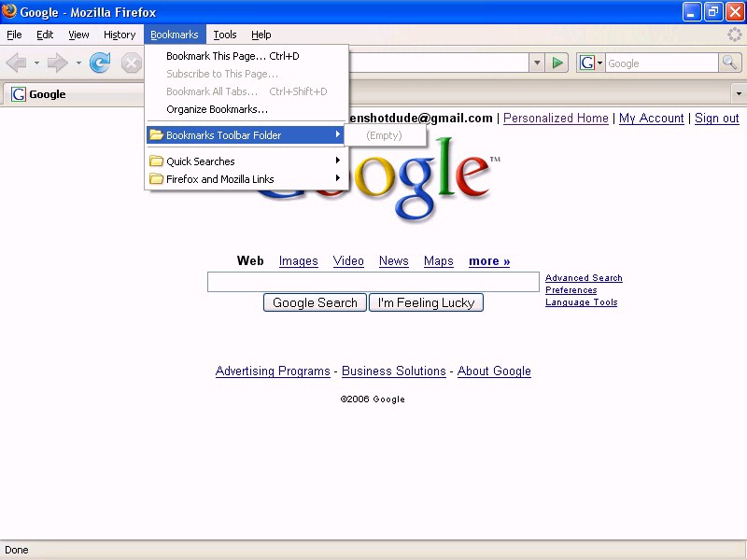Select the Google tab
747x560 pixels.
tap(73, 94)
